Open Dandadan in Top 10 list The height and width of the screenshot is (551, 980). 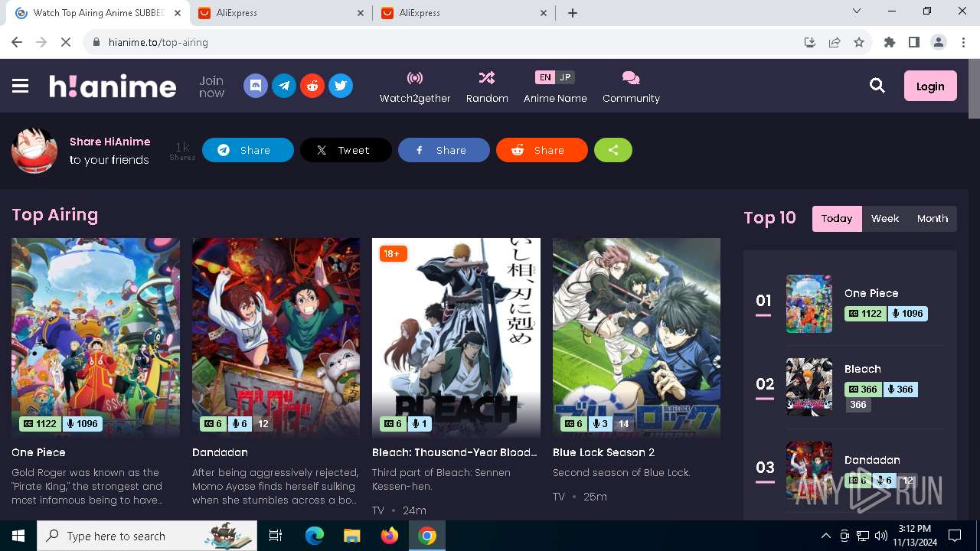click(x=872, y=460)
